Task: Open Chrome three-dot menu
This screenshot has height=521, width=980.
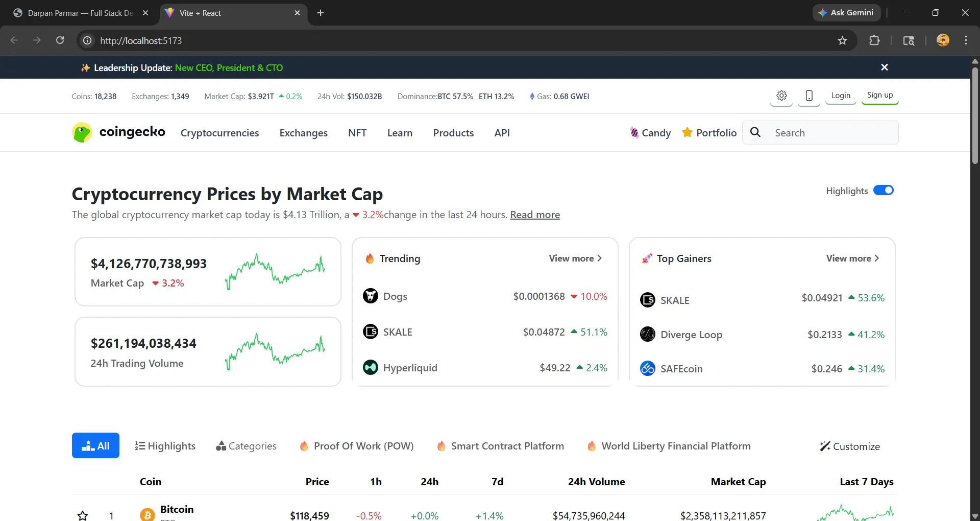Action: [x=966, y=40]
